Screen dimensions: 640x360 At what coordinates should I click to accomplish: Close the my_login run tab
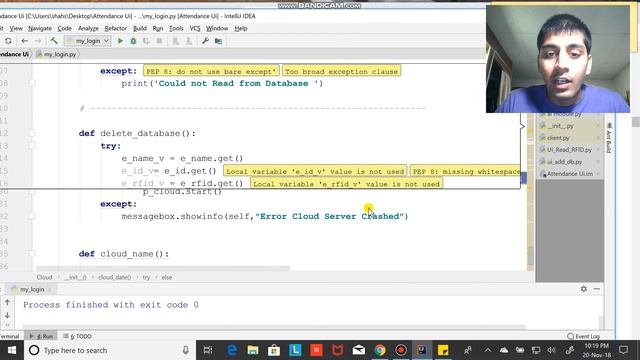(x=50, y=289)
